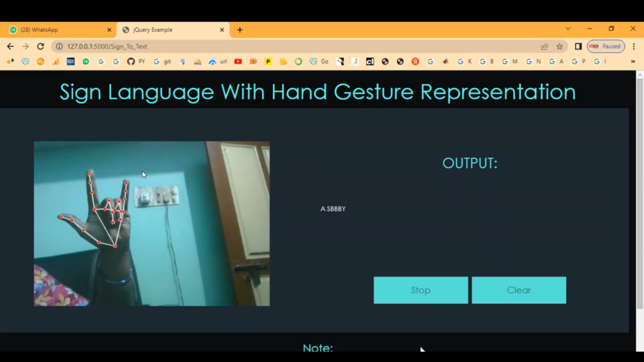Viewport: 644px width, 362px height.
Task: Open the GitHub PY bookmark
Action: point(135,61)
